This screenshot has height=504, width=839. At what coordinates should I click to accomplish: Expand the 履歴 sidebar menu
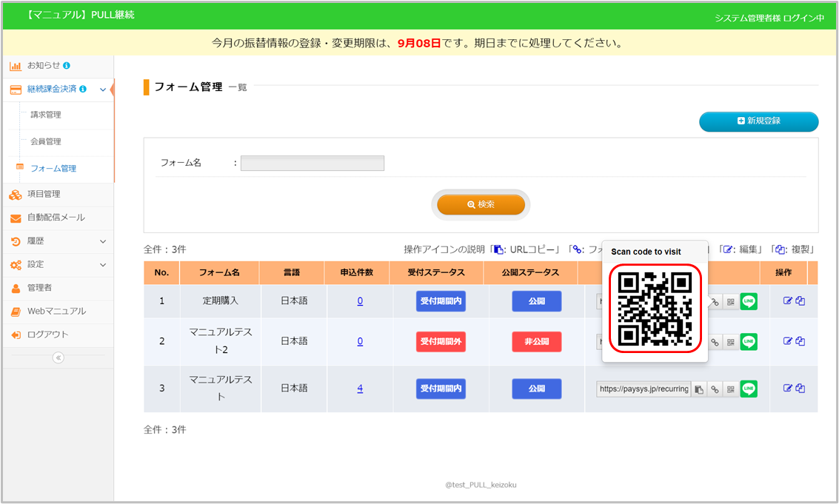(103, 241)
